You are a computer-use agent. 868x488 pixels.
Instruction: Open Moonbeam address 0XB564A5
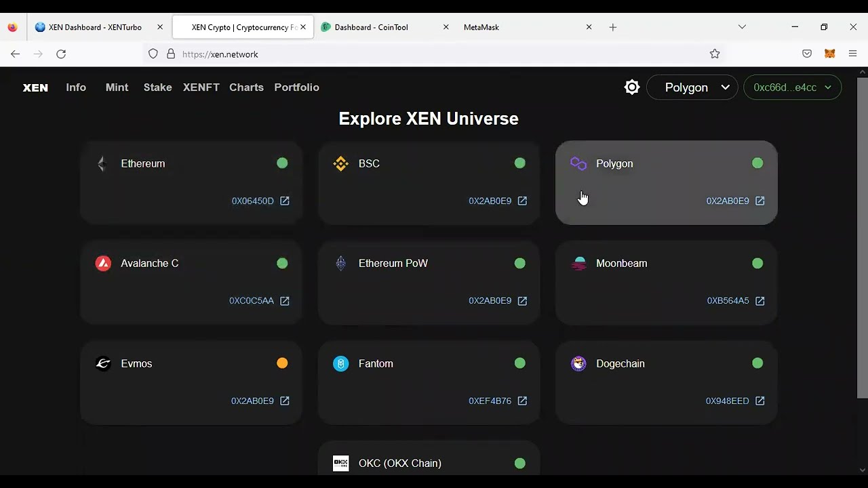pyautogui.click(x=728, y=301)
